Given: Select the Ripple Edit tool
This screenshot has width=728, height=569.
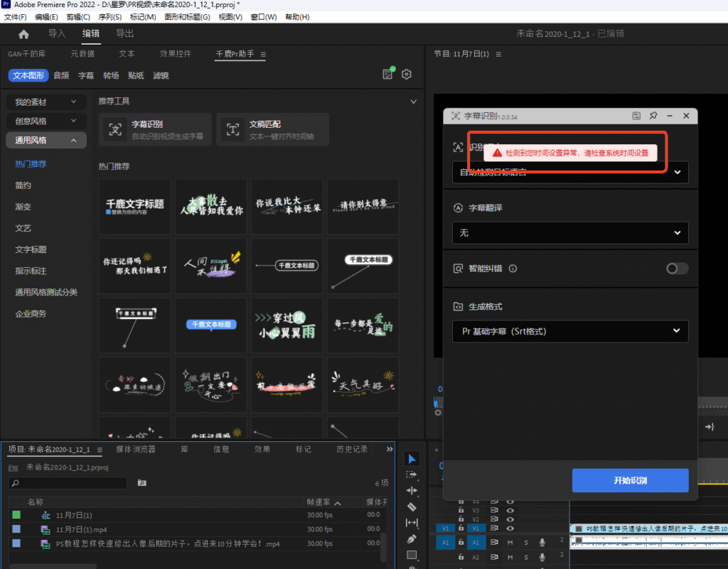Looking at the screenshot, I should pos(412,490).
